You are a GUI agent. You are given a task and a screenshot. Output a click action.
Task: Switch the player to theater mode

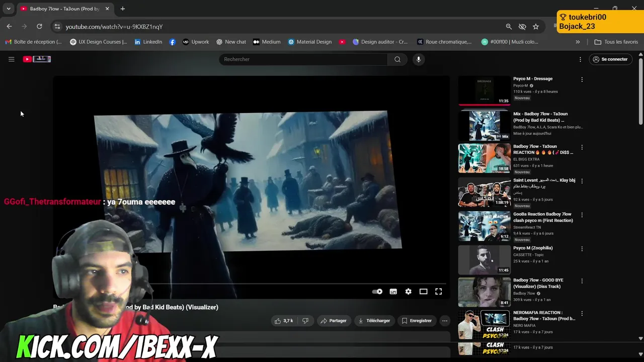click(x=424, y=292)
